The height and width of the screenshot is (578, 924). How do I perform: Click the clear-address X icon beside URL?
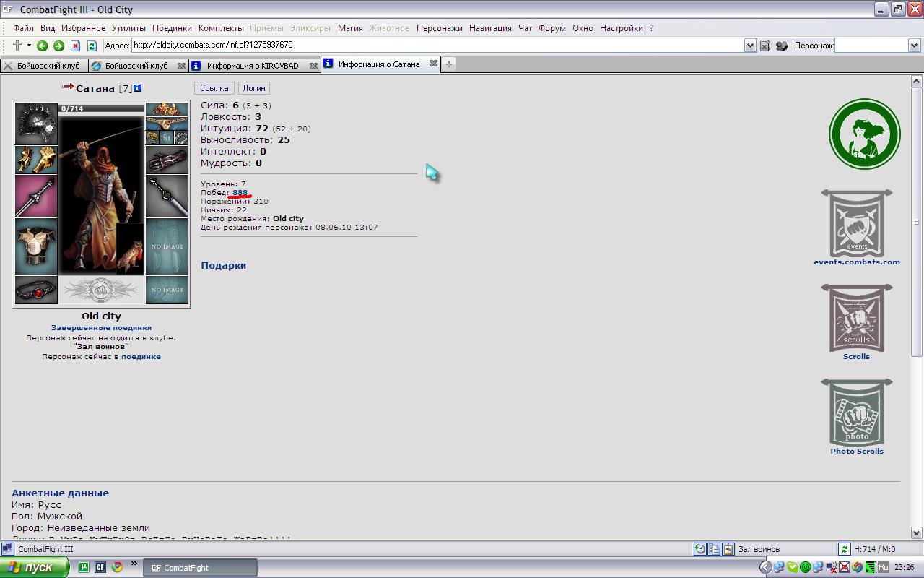point(765,46)
